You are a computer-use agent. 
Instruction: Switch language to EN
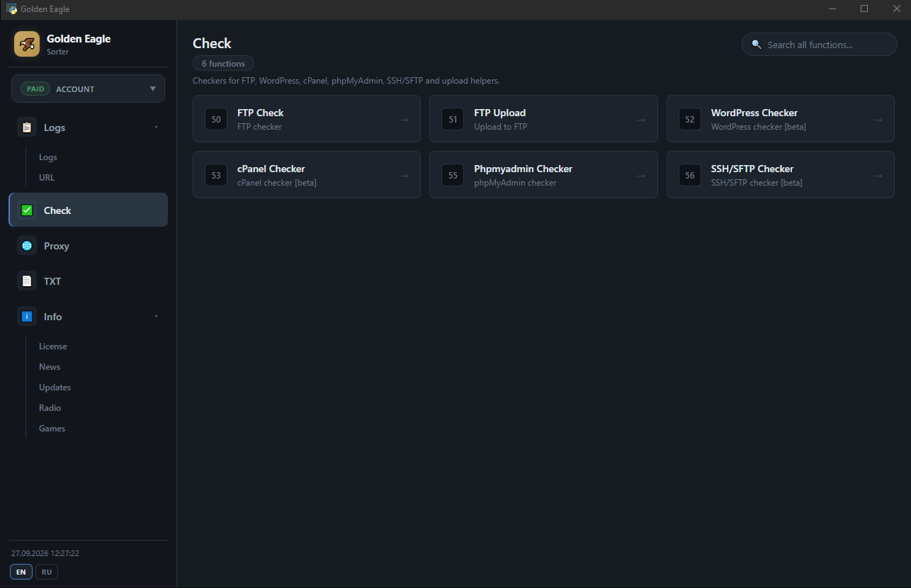pos(21,572)
